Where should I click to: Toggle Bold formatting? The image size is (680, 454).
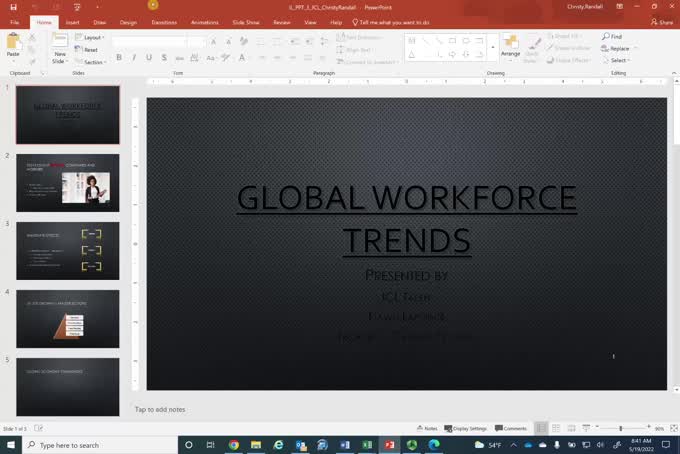[x=119, y=57]
